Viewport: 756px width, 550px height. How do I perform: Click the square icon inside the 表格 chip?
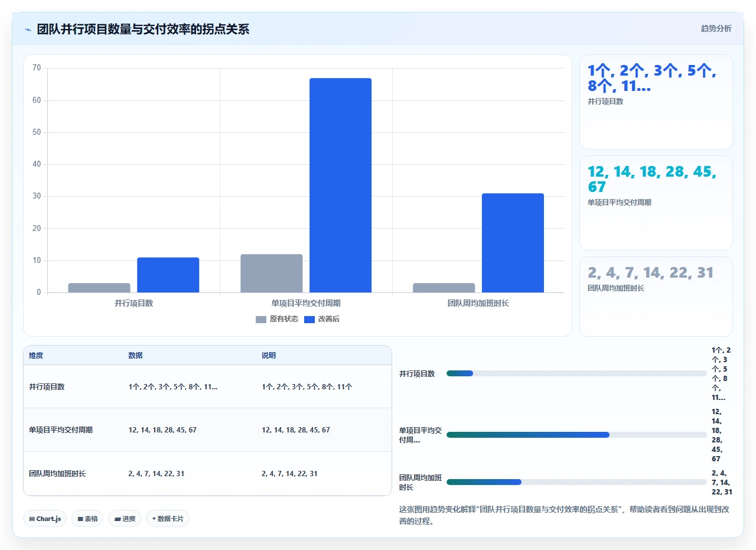[x=80, y=519]
